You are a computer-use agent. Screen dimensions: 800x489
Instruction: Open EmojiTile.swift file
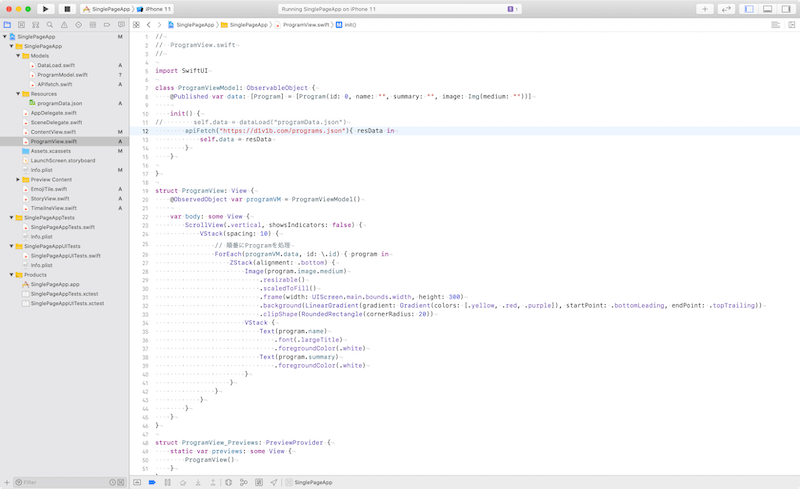tap(48, 189)
